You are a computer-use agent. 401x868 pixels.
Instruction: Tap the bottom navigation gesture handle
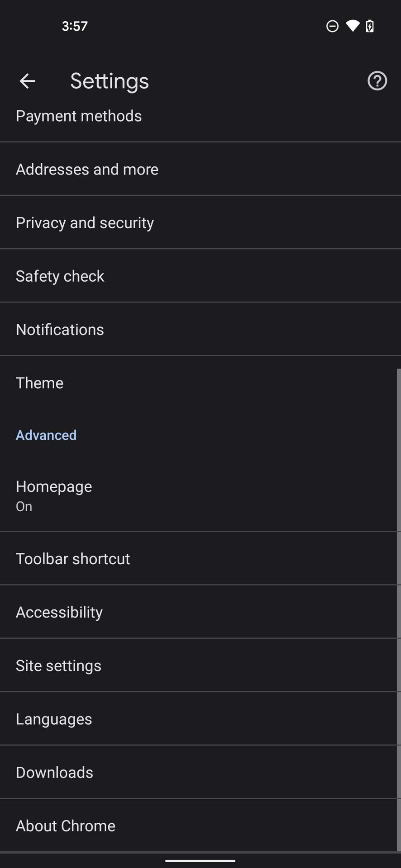coord(200,861)
